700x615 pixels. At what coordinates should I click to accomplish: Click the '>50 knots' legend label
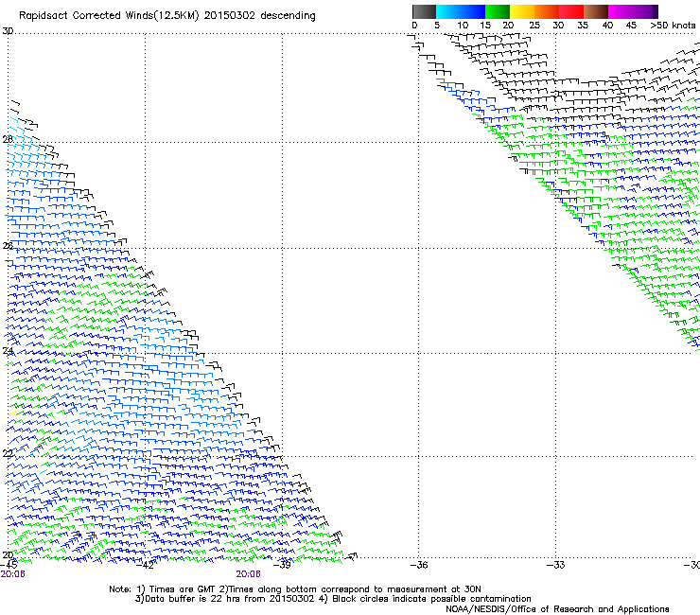tap(673, 26)
